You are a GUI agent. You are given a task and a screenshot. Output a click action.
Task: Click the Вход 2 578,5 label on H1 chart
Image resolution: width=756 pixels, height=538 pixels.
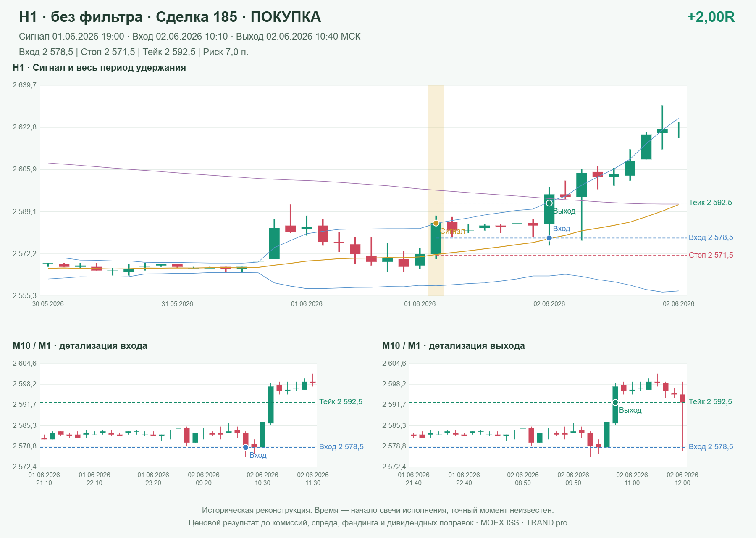click(x=711, y=237)
